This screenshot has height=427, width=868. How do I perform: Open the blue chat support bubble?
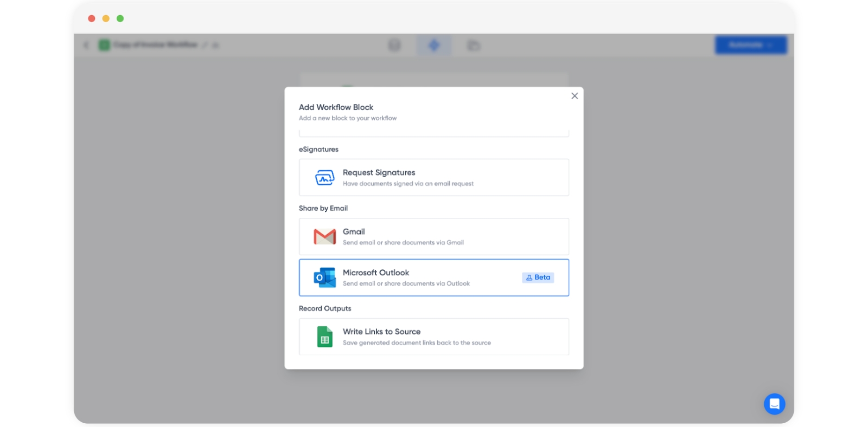(x=774, y=404)
